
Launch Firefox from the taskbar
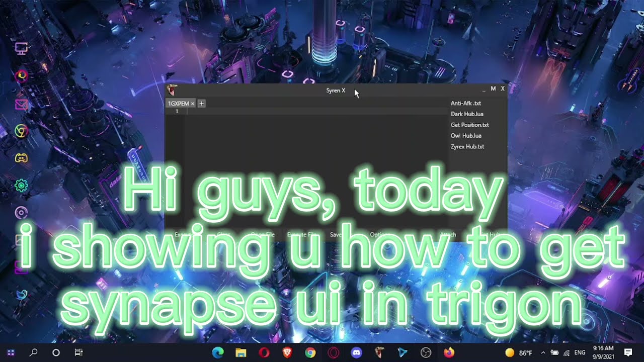(x=449, y=353)
